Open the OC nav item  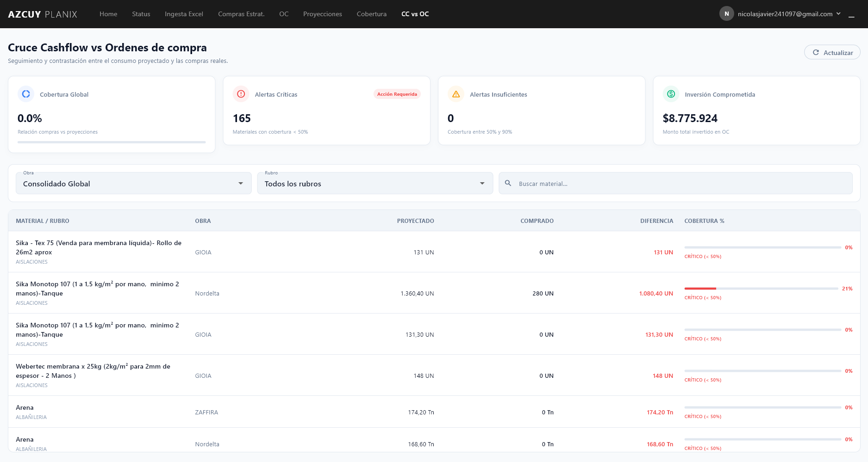[284, 14]
